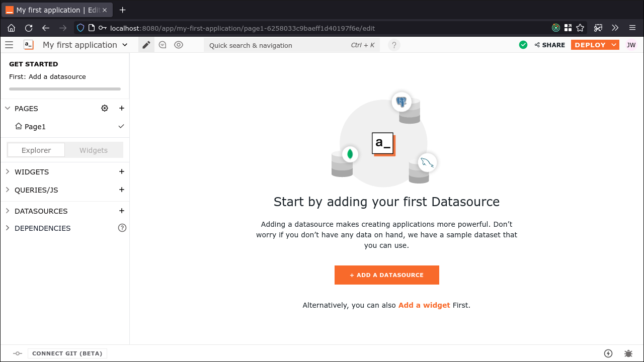The width and height of the screenshot is (644, 362).
Task: Switch to the Widgets tab
Action: pyautogui.click(x=94, y=150)
